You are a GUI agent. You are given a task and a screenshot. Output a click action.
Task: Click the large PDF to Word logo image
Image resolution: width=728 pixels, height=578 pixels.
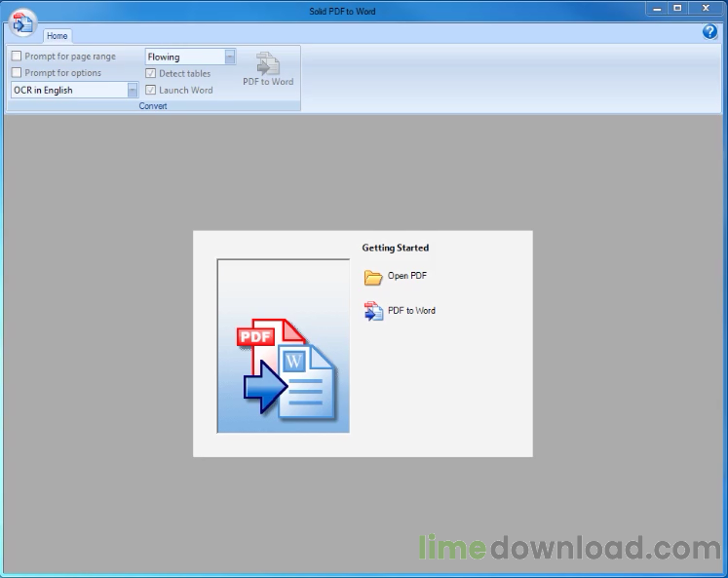[284, 346]
